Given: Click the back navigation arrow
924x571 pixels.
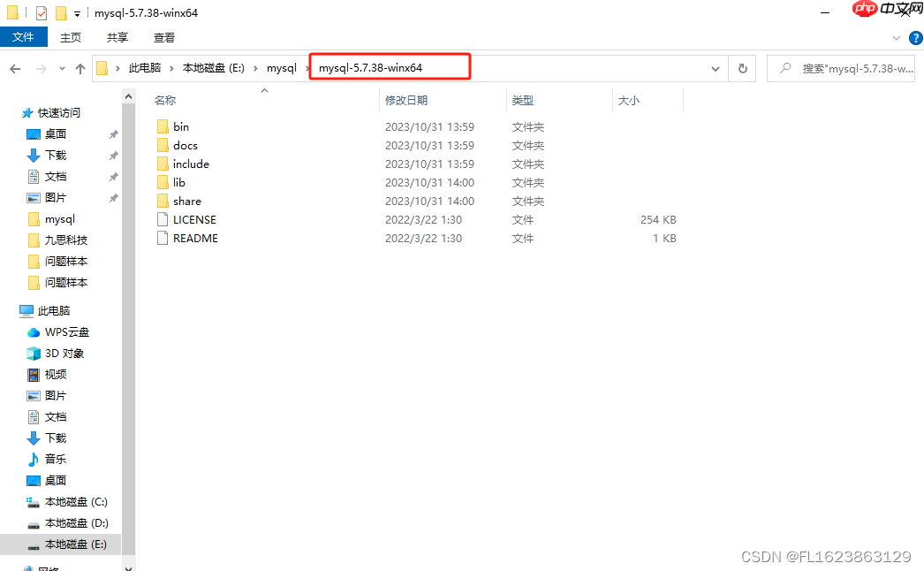Looking at the screenshot, I should [x=16, y=68].
